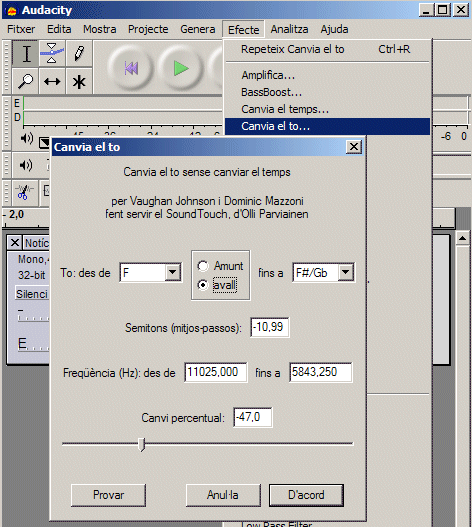The height and width of the screenshot is (527, 472).
Task: Click the mixer toolbar speaker icon
Action: 26,165
